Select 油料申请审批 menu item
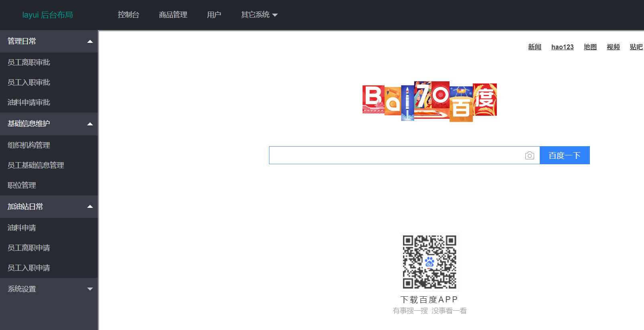 pyautogui.click(x=49, y=103)
